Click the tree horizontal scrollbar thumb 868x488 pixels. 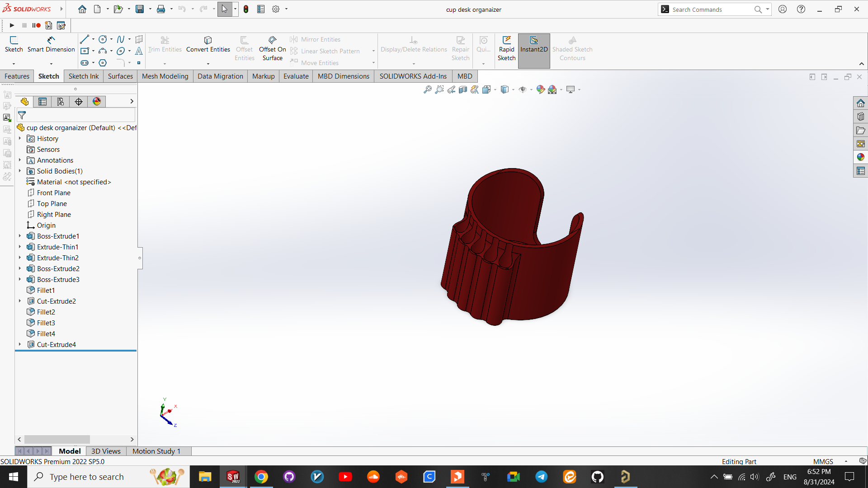57,439
